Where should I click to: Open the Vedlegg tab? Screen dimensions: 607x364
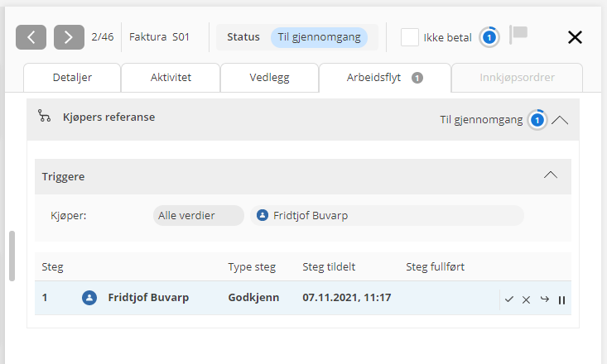click(269, 78)
